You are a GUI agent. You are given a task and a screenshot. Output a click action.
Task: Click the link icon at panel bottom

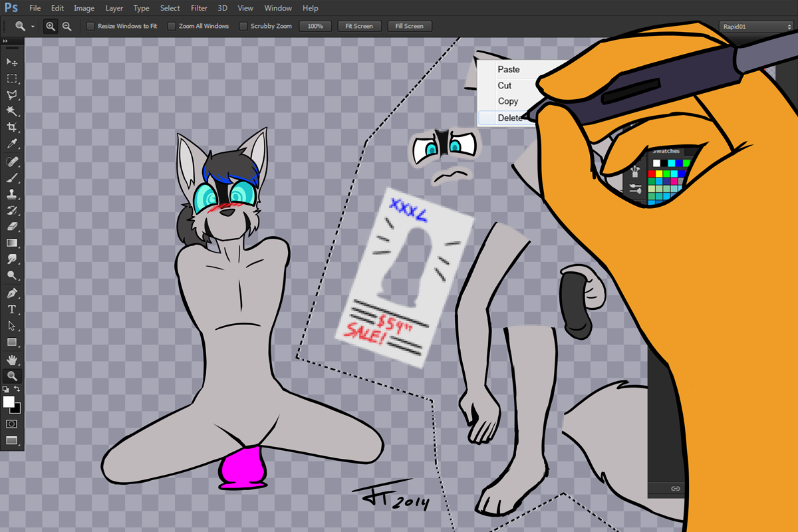pos(676,488)
